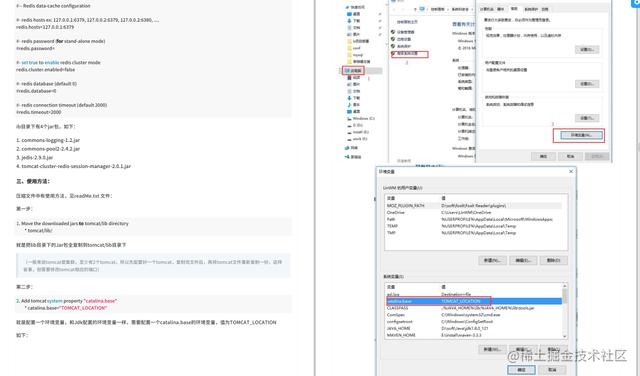
Task: Open the Remote settings (远程设置) shield link
Action: pyautogui.click(x=400, y=39)
